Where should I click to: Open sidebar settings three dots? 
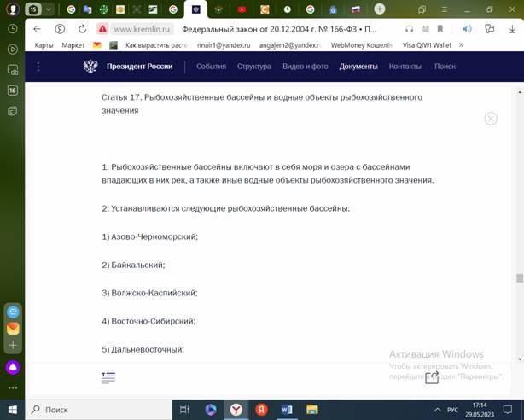(x=13, y=388)
